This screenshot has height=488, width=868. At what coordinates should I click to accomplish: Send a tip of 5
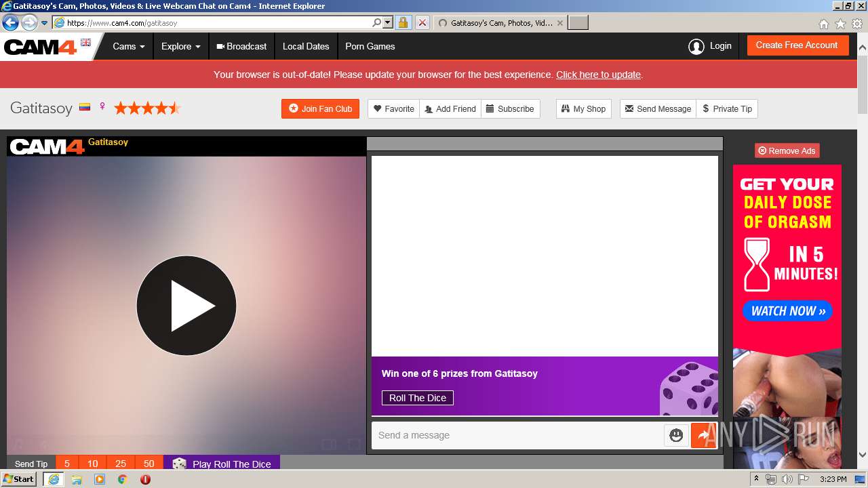tap(67, 464)
